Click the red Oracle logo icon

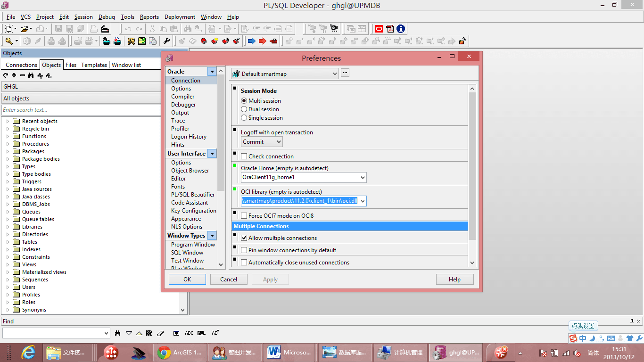click(379, 29)
